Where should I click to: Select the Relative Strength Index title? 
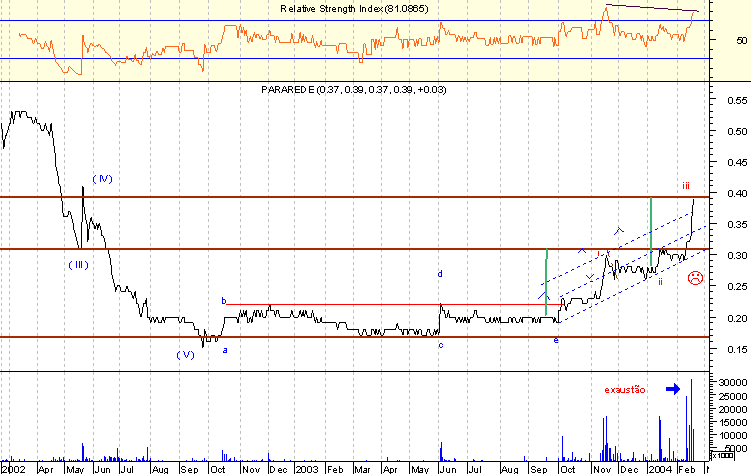[x=354, y=9]
